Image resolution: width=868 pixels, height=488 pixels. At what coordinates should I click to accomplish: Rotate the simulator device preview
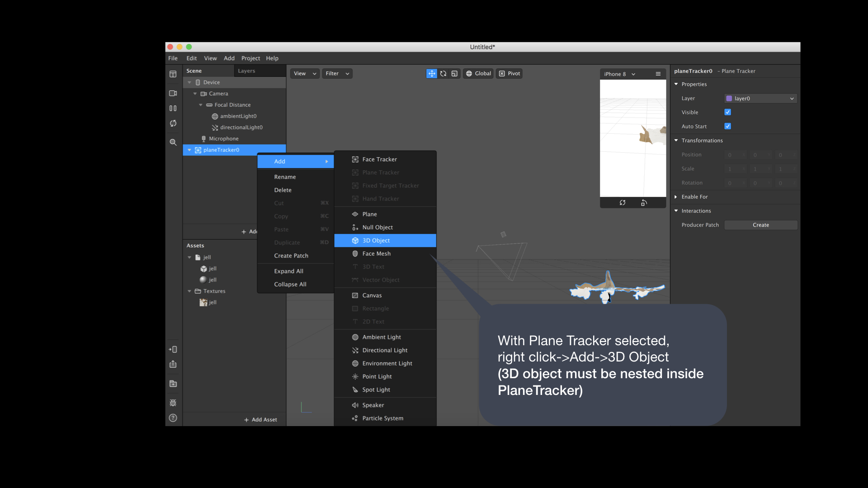click(x=644, y=203)
